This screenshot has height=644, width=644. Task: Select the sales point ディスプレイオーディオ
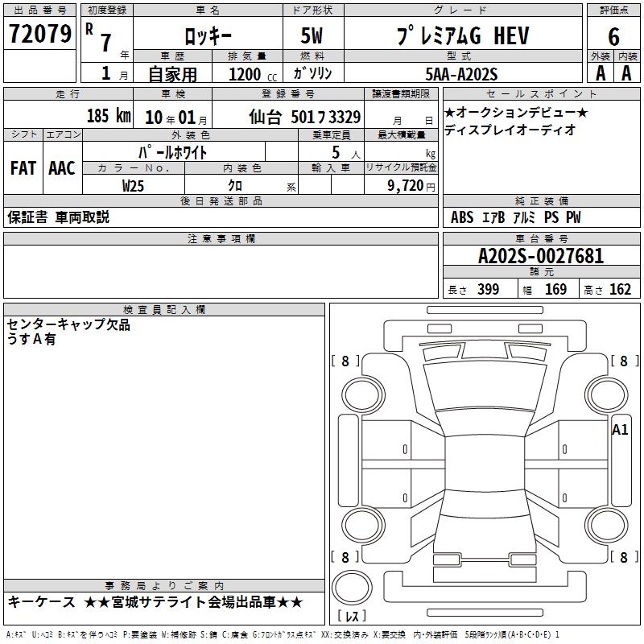click(510, 130)
